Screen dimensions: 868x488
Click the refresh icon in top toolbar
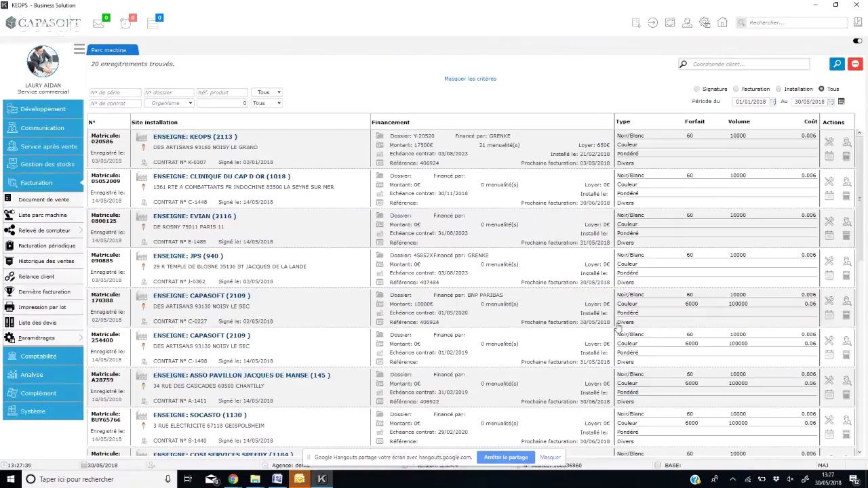point(670,22)
